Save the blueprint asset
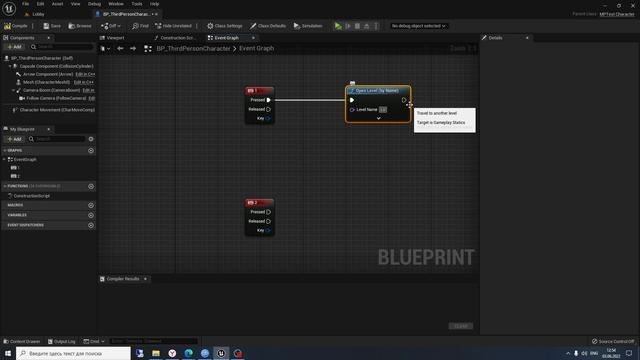This screenshot has width=640, height=360. [x=52, y=26]
